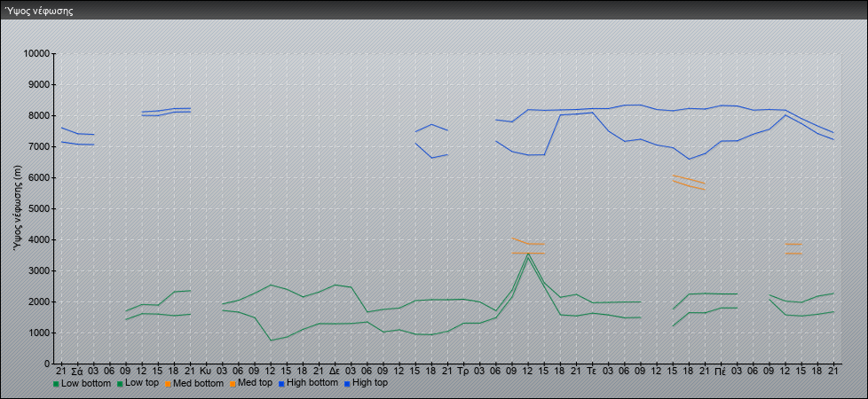Toggle the Med top legend entry

pos(250,383)
